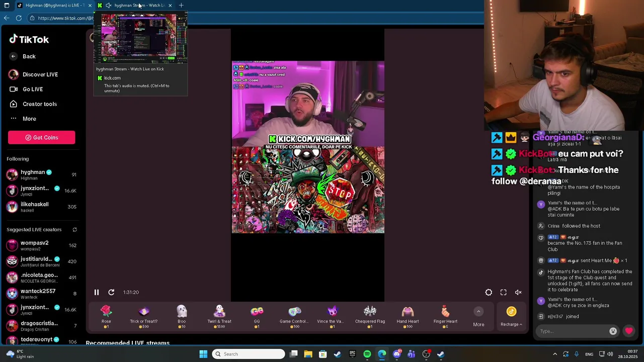This screenshot has width=644, height=362.
Task: Open hyghman in Following list
Action: [x=41, y=175]
